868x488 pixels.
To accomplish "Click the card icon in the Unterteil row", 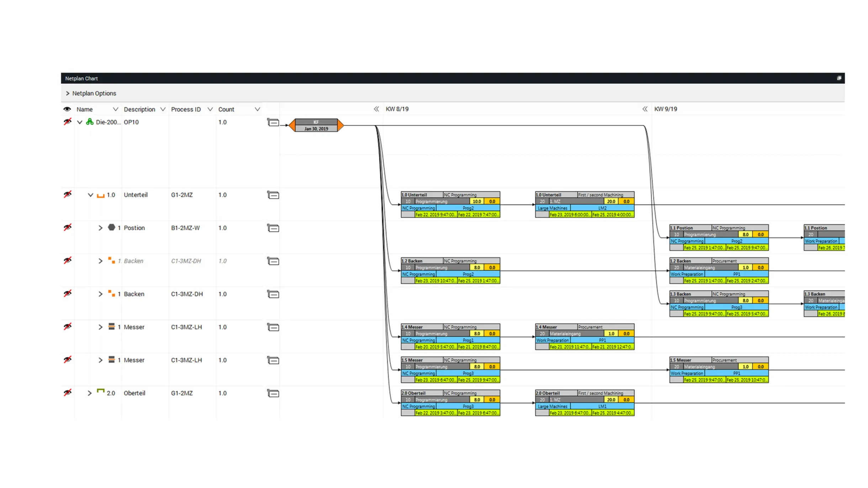I will point(273,195).
